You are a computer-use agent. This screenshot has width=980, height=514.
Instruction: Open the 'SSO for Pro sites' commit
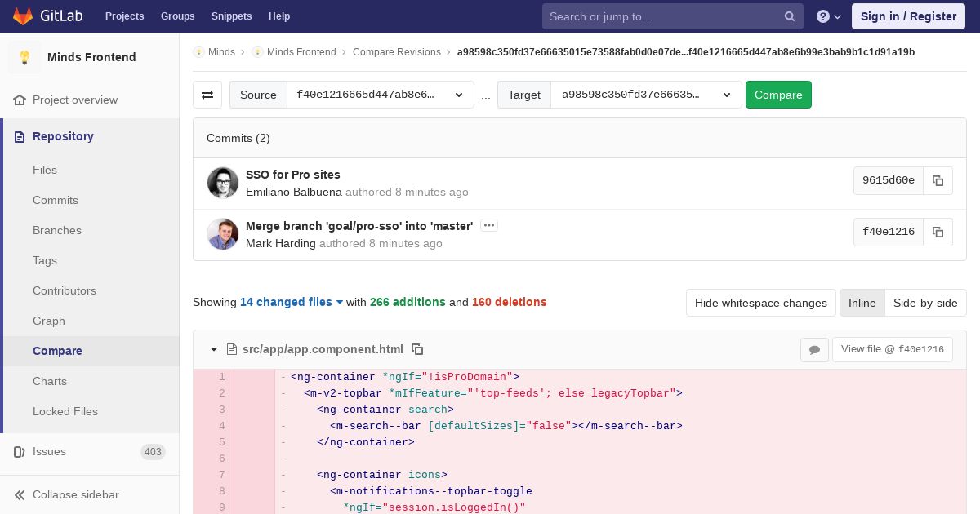click(292, 175)
